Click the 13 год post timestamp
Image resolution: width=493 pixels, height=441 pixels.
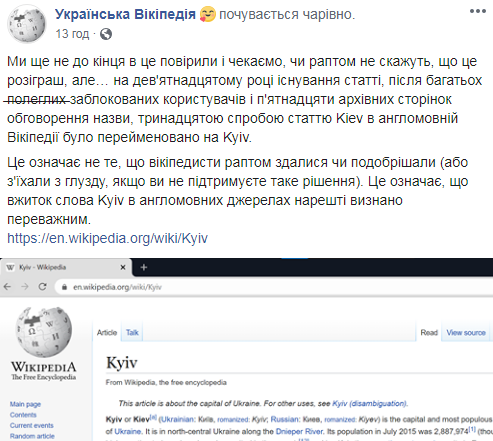72,34
